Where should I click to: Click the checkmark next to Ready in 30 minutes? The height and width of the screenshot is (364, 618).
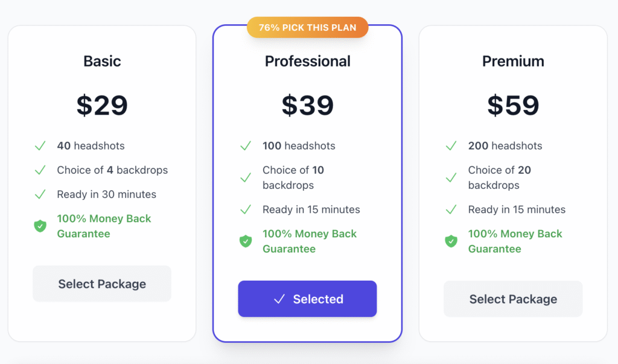tap(40, 194)
